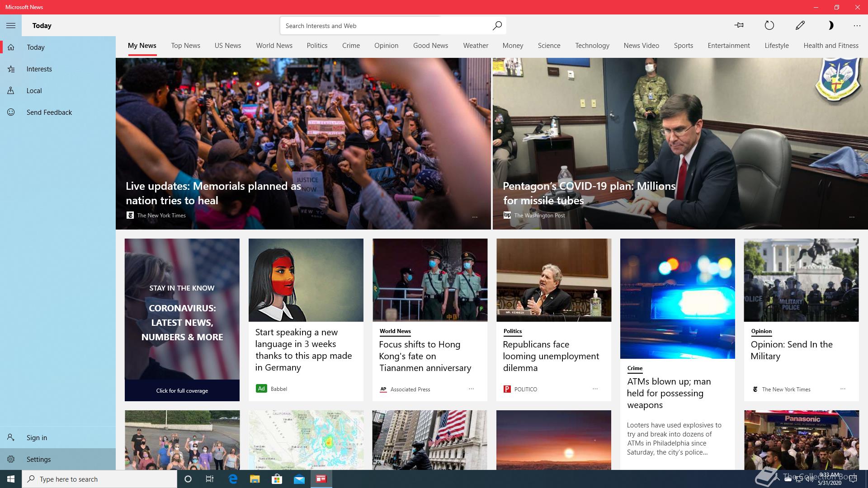Open the Windows Start menu
The height and width of the screenshot is (488, 868).
11,479
